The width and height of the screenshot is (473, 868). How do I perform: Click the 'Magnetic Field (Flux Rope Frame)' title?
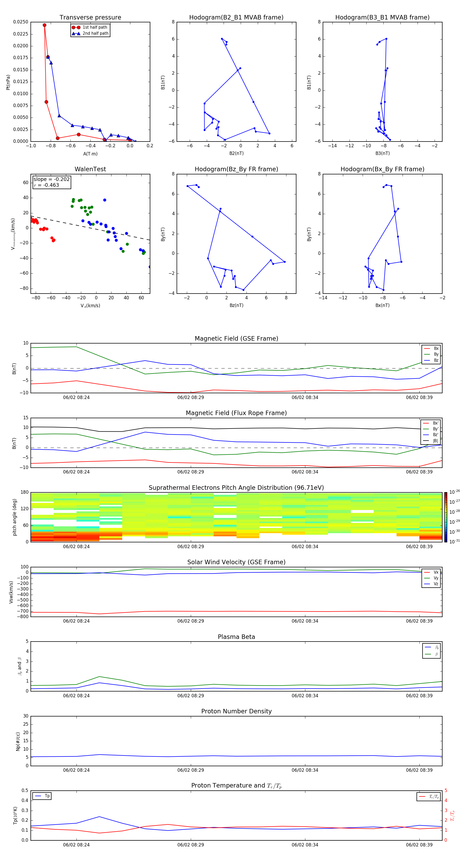[x=236, y=413]
